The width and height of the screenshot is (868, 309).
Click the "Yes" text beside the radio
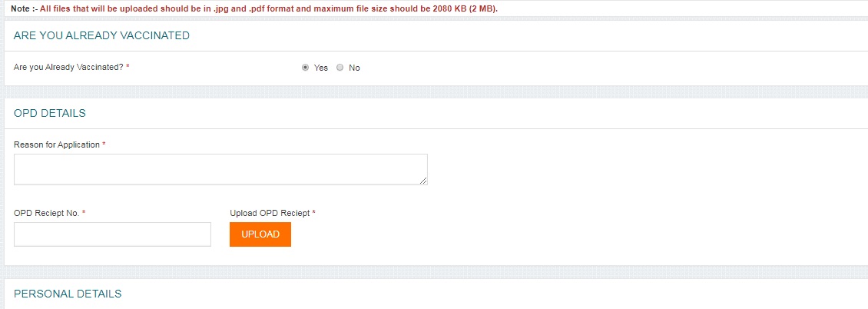pos(321,68)
